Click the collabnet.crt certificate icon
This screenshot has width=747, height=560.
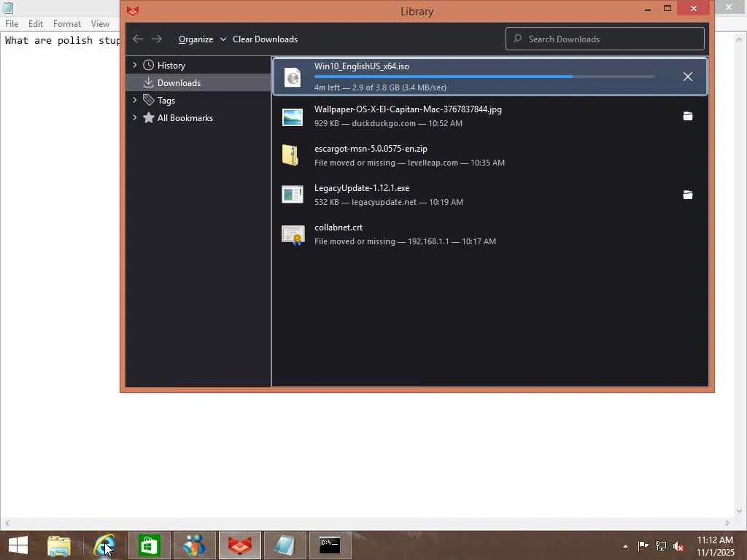click(293, 235)
